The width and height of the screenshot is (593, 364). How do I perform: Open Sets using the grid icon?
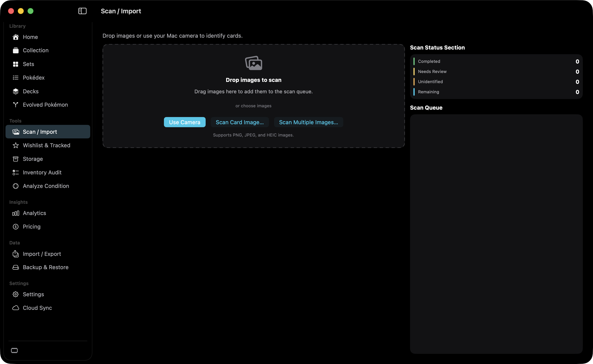[16, 64]
